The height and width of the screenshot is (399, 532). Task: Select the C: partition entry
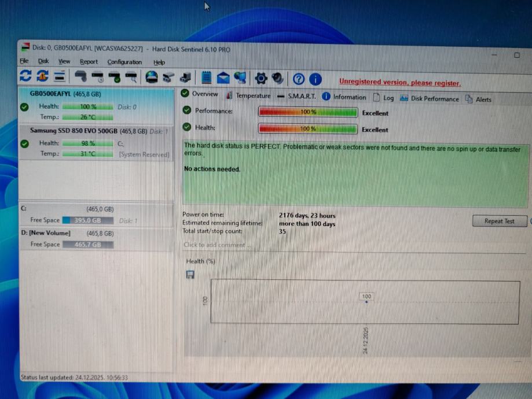[96, 215]
